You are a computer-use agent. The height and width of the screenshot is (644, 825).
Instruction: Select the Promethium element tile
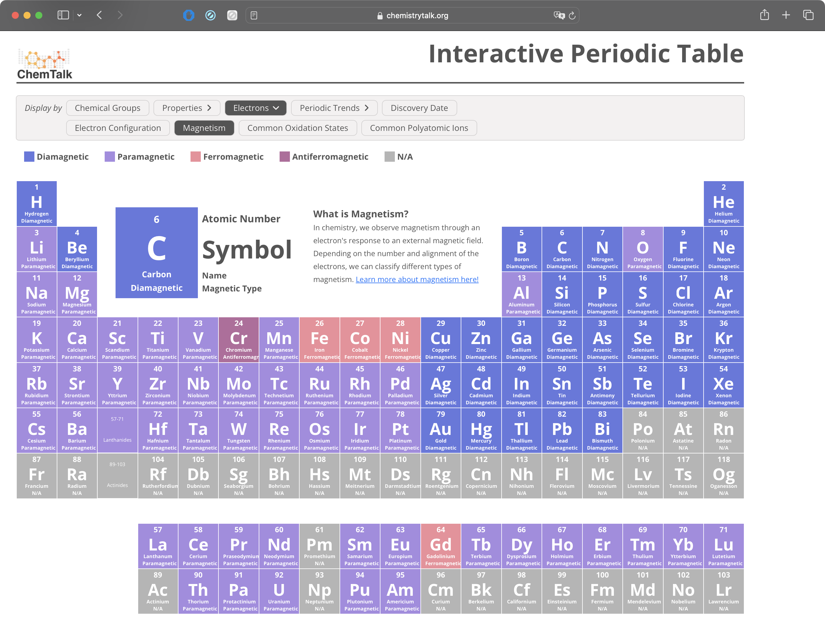[x=320, y=546]
